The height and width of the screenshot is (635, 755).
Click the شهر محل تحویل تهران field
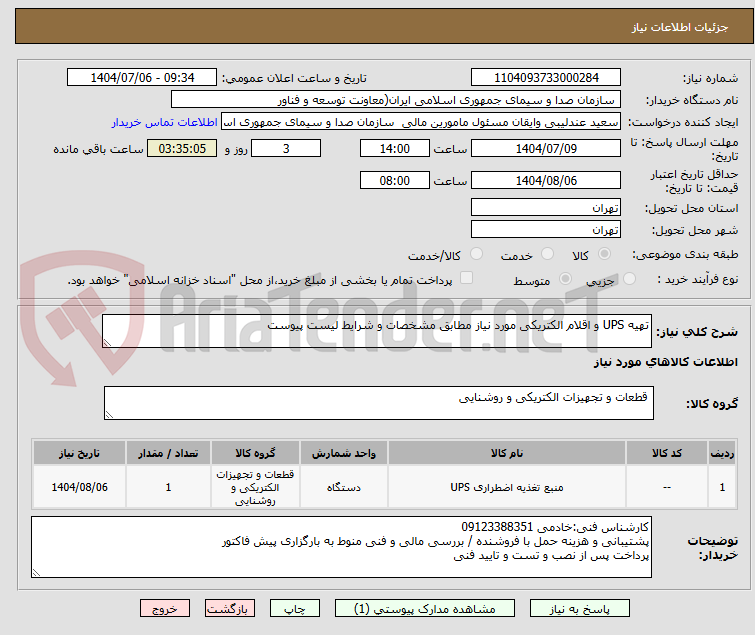546,230
